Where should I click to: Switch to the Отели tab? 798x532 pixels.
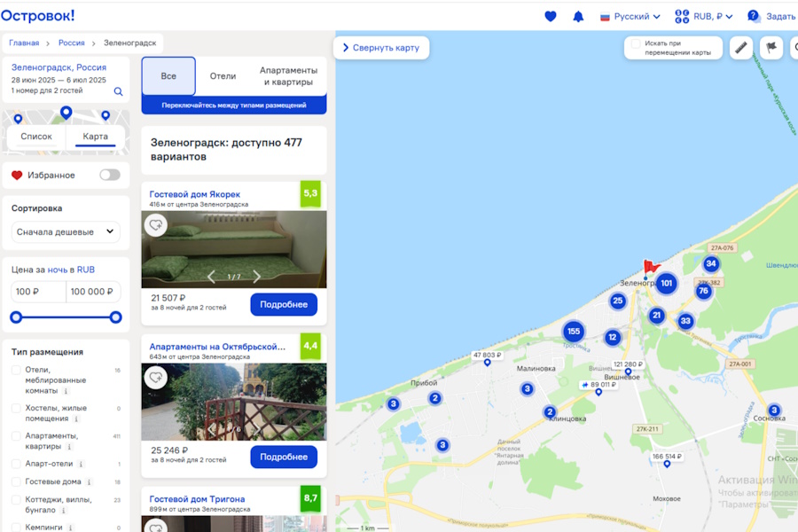[x=223, y=76]
